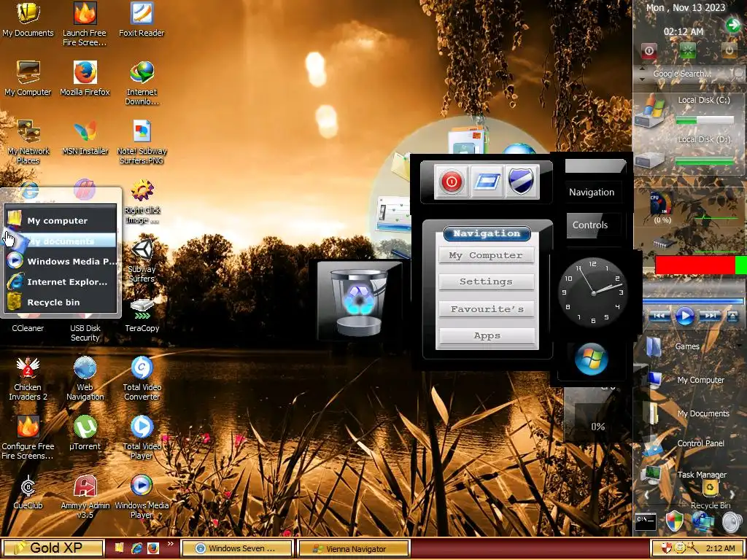
Task: Click the Favourite's navigation button
Action: 486,309
